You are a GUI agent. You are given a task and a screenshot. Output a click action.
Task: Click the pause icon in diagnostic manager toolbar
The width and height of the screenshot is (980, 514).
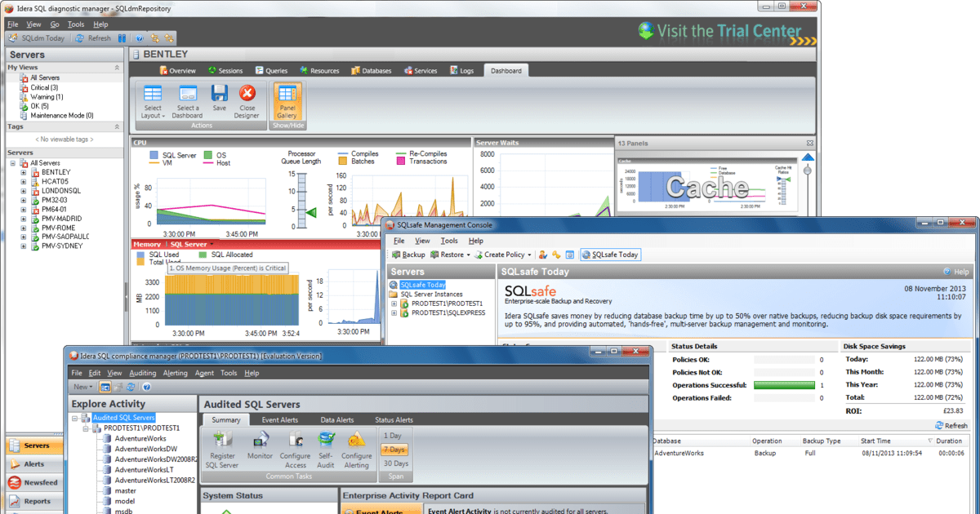pyautogui.click(x=122, y=38)
